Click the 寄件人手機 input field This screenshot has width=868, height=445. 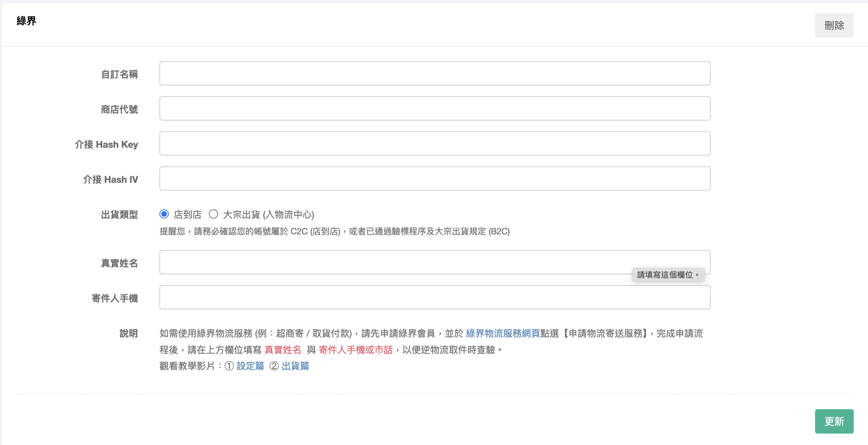coord(434,297)
